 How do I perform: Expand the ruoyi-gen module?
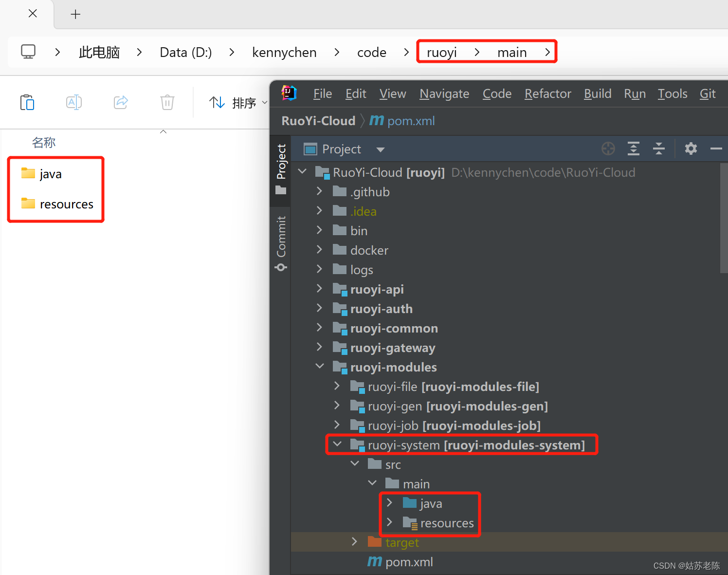(x=337, y=406)
